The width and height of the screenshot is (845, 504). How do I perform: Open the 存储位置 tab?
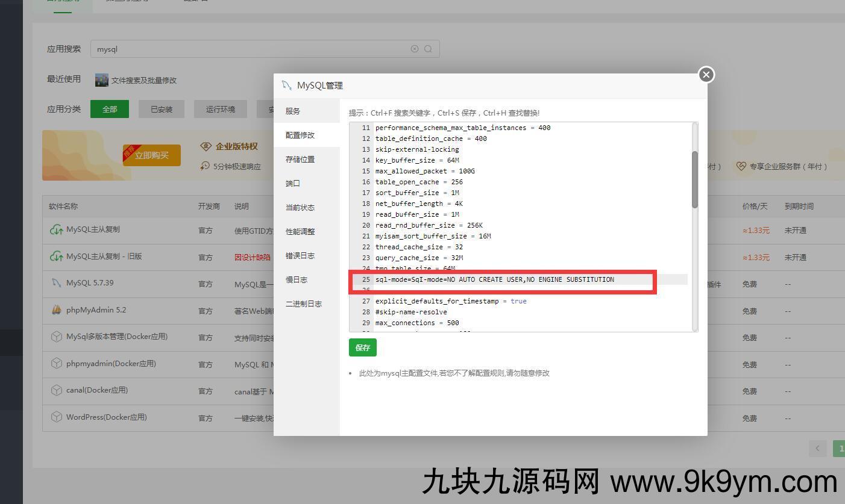coord(307,159)
